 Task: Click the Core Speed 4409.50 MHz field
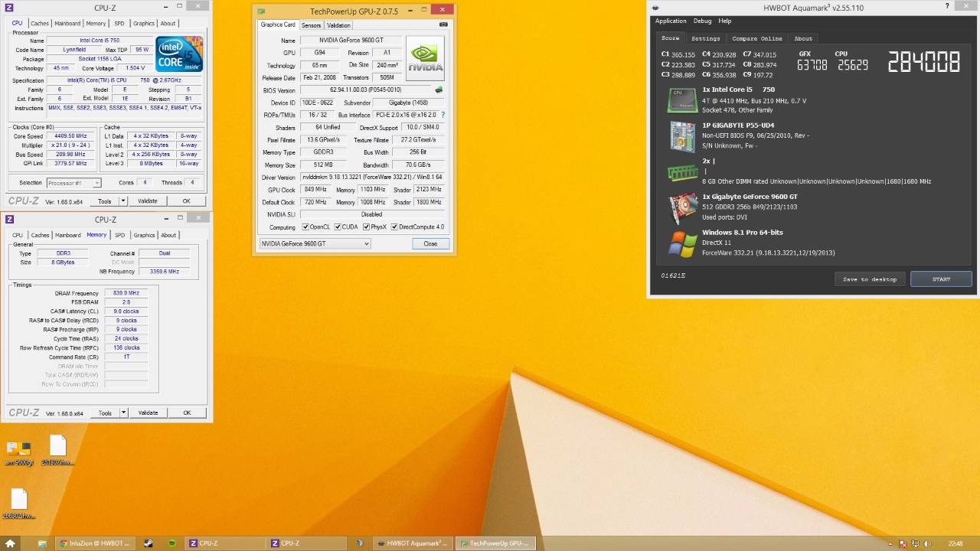pos(70,136)
